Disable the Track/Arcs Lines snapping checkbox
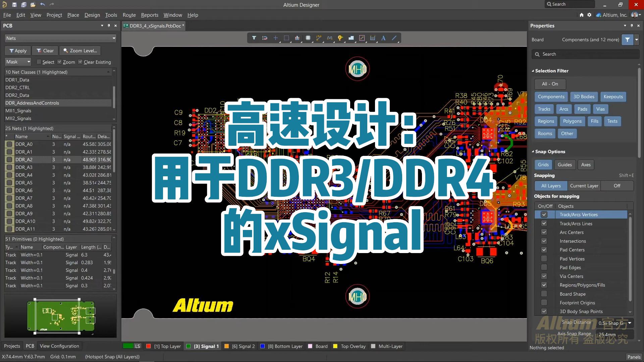Viewport: 644px width, 362px height. click(544, 223)
